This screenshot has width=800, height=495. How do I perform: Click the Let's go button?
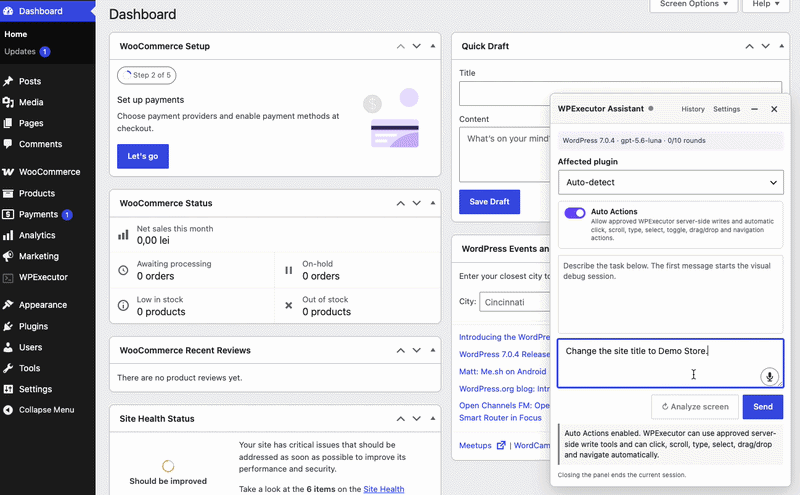pyautogui.click(x=143, y=156)
